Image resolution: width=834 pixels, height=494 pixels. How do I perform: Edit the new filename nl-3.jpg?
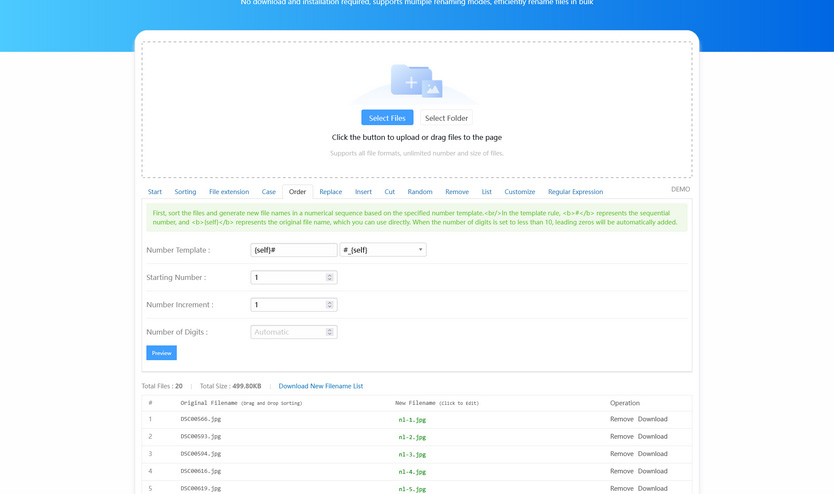coord(412,454)
